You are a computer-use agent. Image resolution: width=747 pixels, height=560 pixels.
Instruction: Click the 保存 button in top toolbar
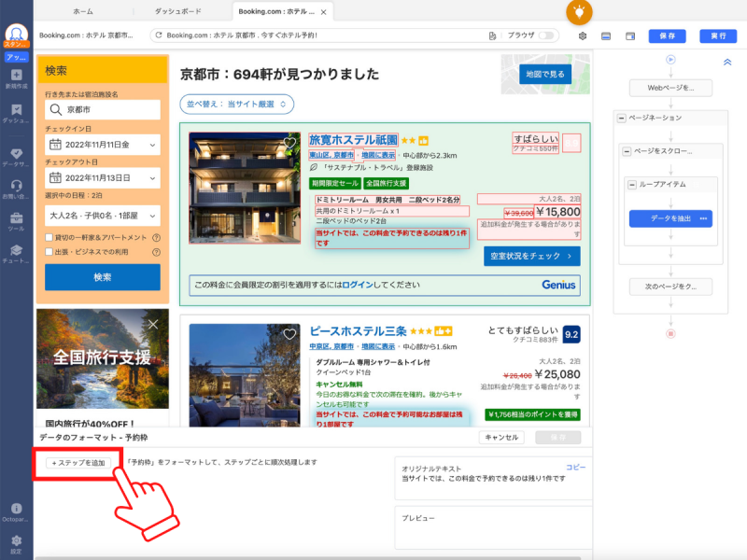tap(667, 36)
